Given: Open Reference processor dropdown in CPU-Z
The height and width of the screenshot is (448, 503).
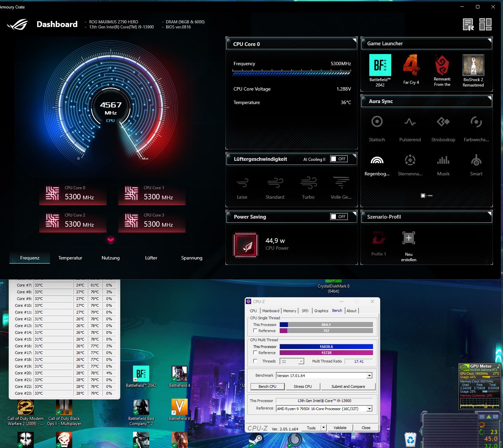Looking at the screenshot, I should point(369,409).
